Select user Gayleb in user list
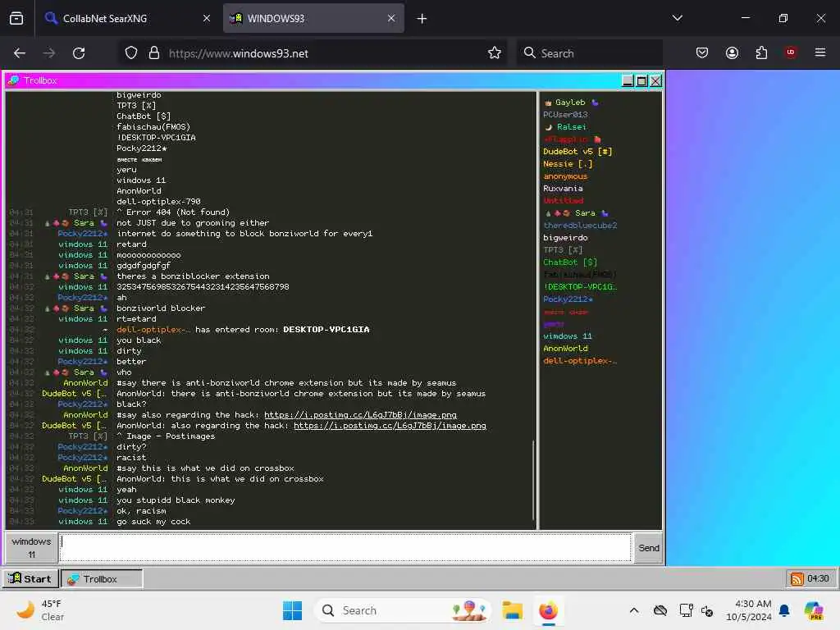 coord(570,103)
